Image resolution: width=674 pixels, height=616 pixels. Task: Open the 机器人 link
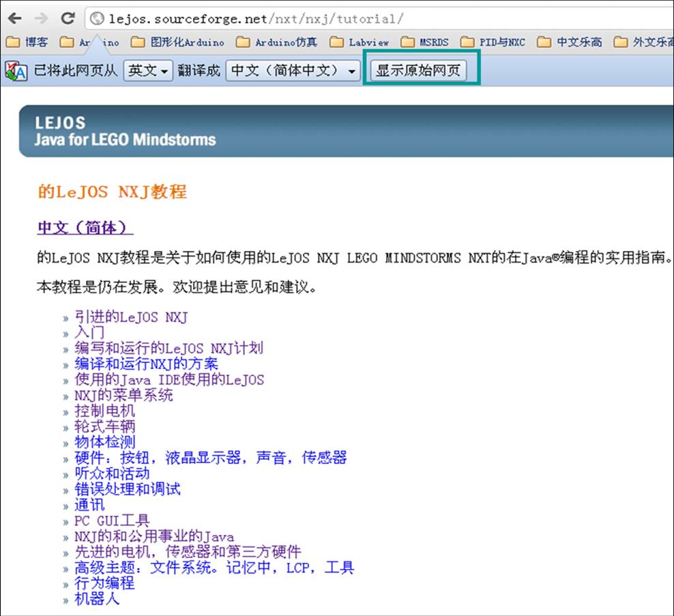point(97,599)
